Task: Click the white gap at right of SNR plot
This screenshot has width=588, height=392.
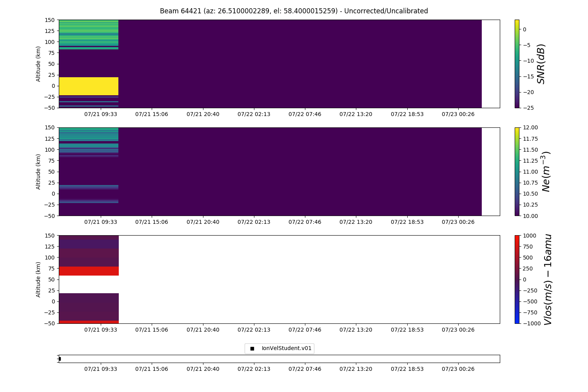Action: pyautogui.click(x=490, y=64)
